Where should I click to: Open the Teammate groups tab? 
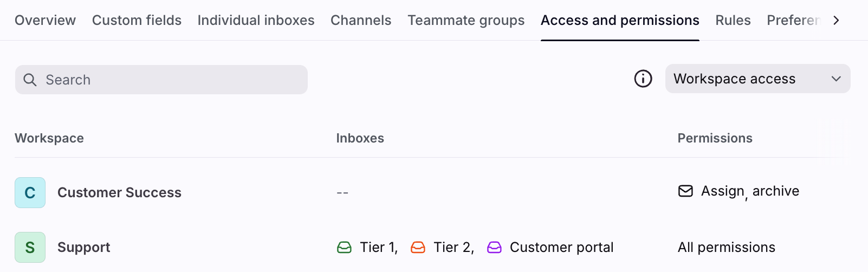(x=466, y=20)
